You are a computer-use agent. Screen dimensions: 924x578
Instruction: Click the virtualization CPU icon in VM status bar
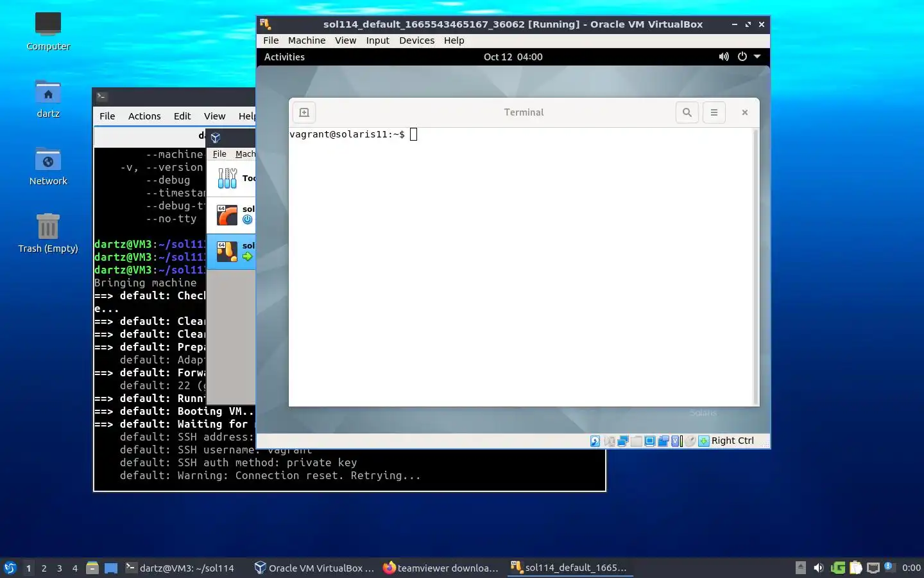tap(676, 441)
